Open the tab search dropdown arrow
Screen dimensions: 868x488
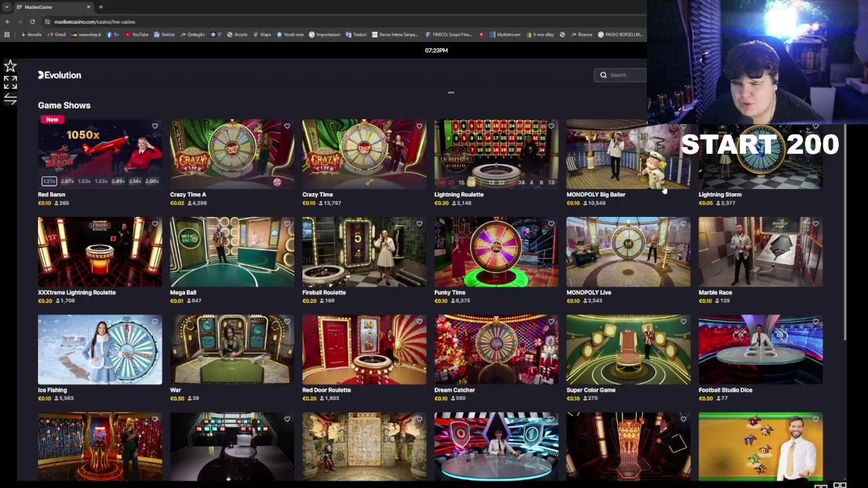pos(6,7)
